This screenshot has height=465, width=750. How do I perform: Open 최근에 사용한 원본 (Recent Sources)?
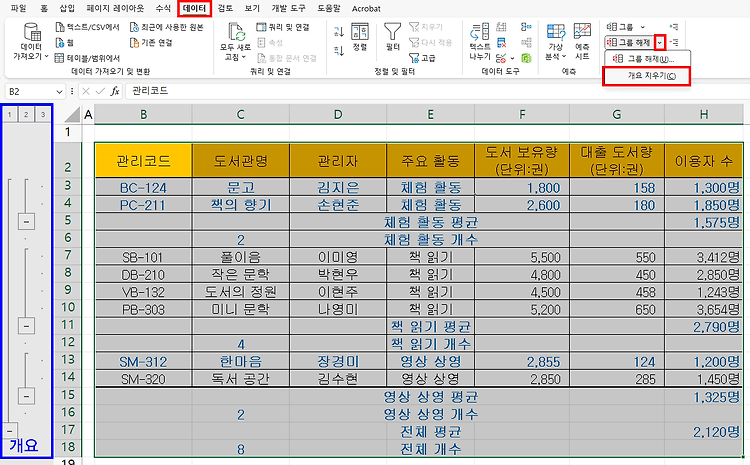(x=167, y=27)
